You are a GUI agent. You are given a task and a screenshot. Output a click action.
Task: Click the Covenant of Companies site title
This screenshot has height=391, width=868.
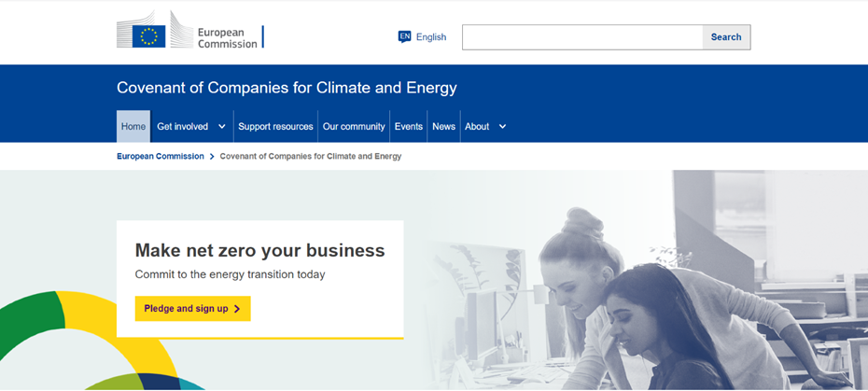(287, 88)
